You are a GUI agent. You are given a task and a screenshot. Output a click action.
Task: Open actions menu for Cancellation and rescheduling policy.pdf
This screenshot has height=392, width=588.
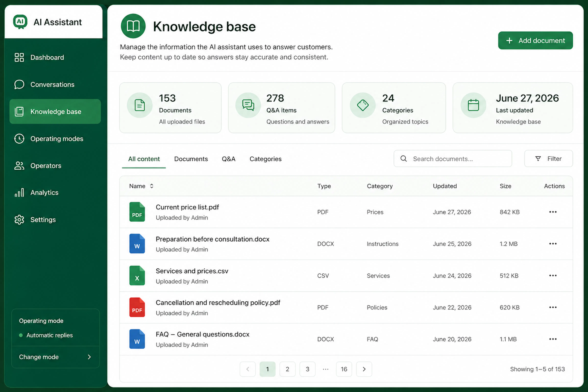tap(553, 307)
